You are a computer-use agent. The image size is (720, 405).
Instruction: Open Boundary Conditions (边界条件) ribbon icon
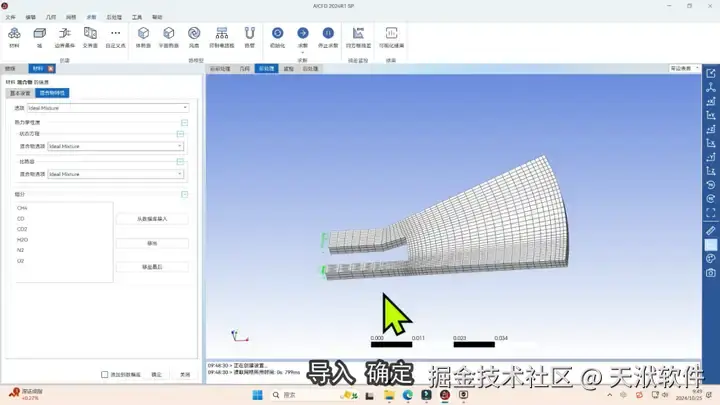point(65,34)
